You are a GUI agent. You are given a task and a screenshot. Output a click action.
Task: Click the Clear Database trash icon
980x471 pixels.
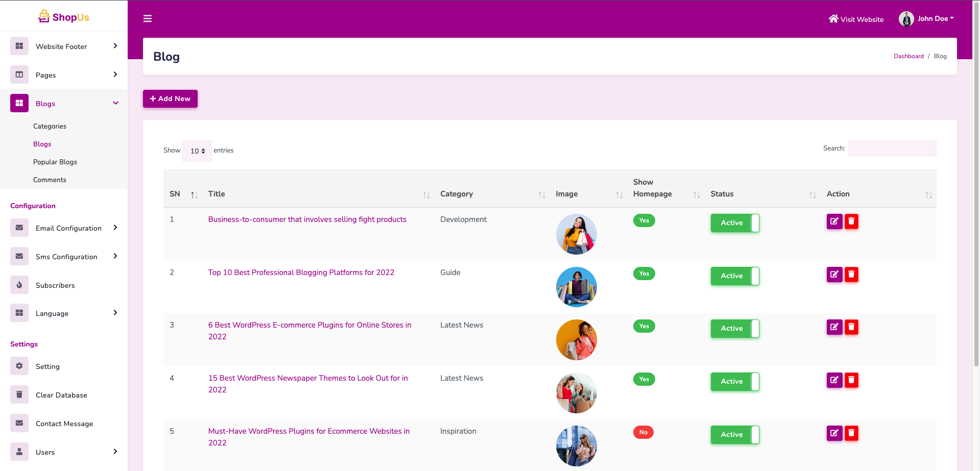click(19, 394)
